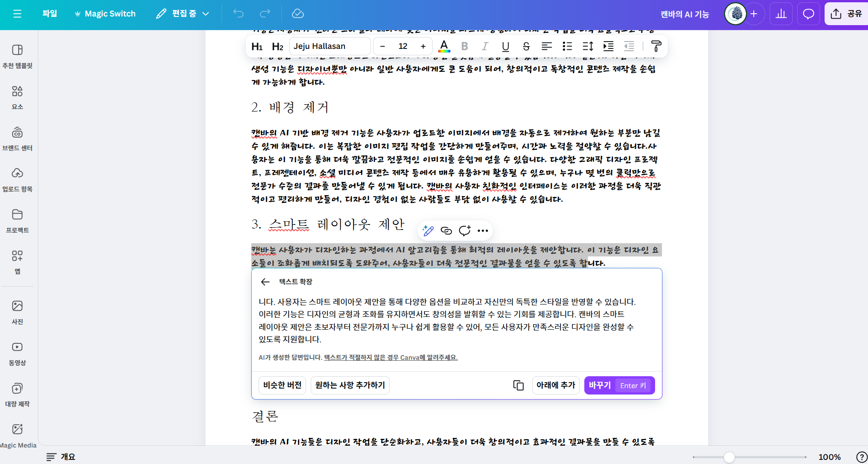Open the 파일 menu
Image resolution: width=868 pixels, height=464 pixels.
pos(50,14)
